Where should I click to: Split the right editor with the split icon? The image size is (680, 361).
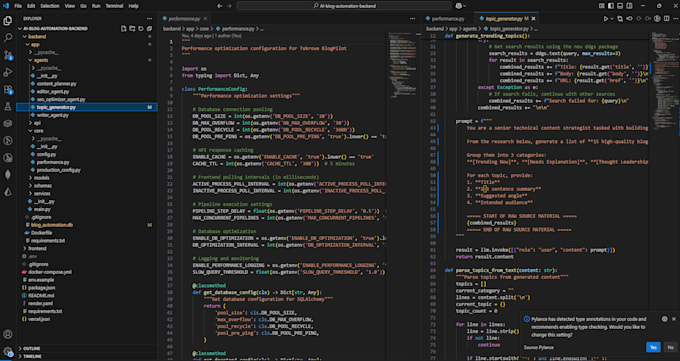(x=667, y=19)
